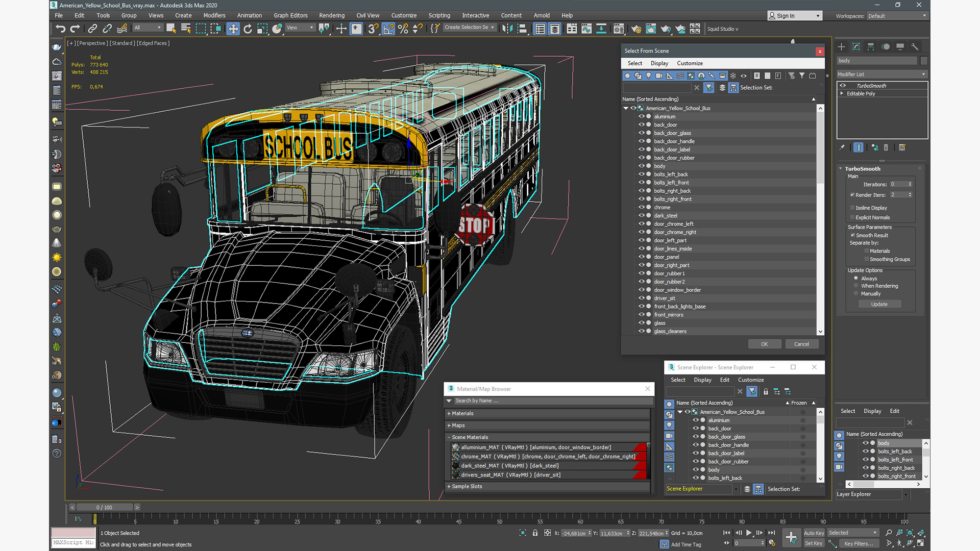Expand Materials section in Material/Map Browser
The height and width of the screenshot is (551, 980).
pos(548,414)
